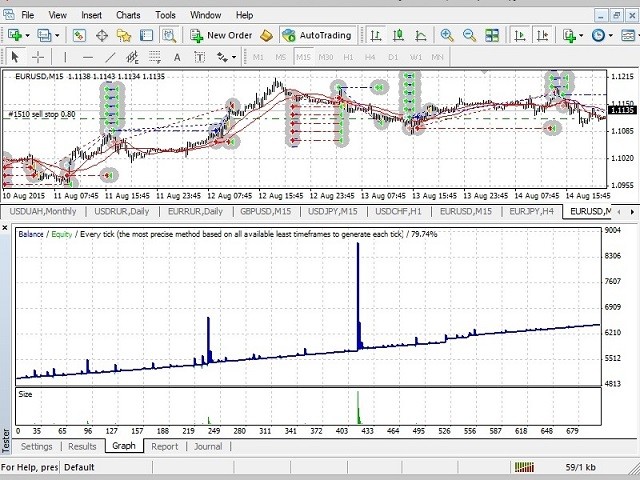
Task: Show the Terminal panel icon
Action: pos(146,36)
